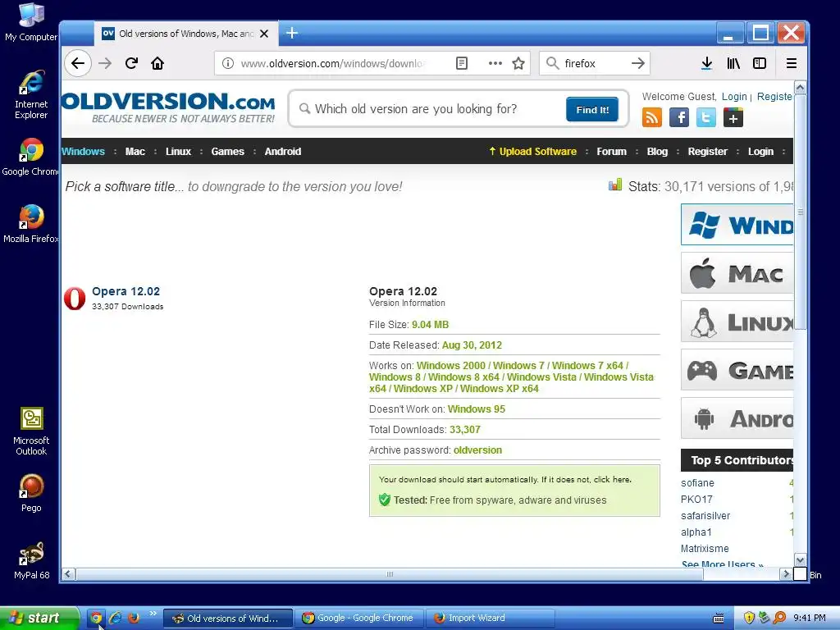The image size is (840, 630).
Task: Open the Games nav menu item
Action: [228, 152]
